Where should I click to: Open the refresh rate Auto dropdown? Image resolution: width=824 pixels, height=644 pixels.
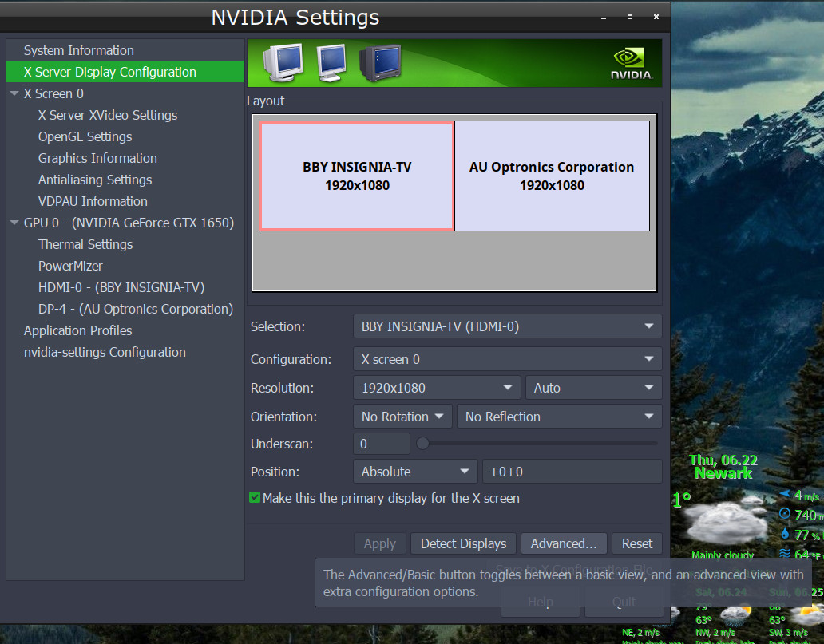(593, 388)
